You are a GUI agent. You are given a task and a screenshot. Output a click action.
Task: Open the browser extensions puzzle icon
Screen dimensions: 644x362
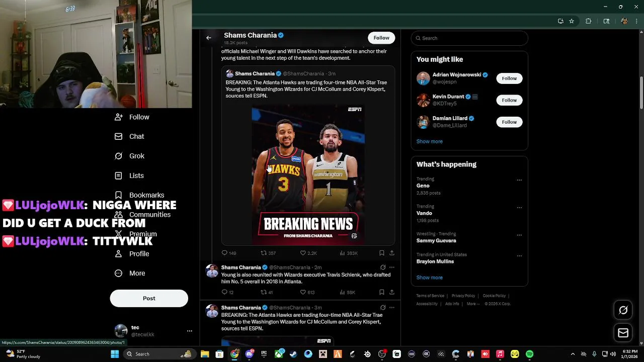pos(588,21)
